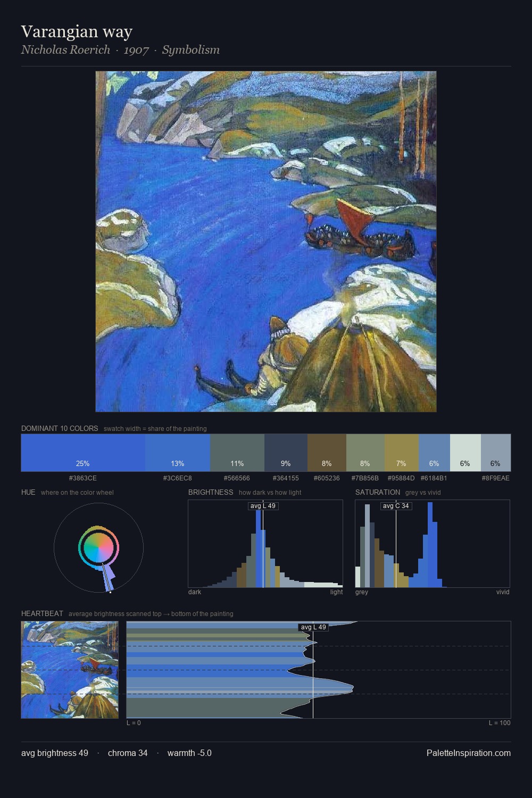Select the #3C6EC8 swatch at 13%
This screenshot has height=798, width=532.
(178, 453)
